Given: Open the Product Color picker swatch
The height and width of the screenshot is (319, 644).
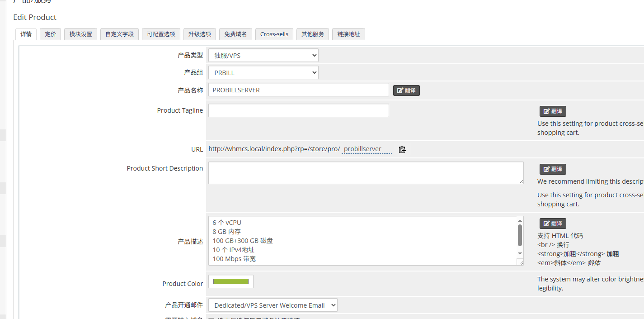Looking at the screenshot, I should [x=231, y=281].
